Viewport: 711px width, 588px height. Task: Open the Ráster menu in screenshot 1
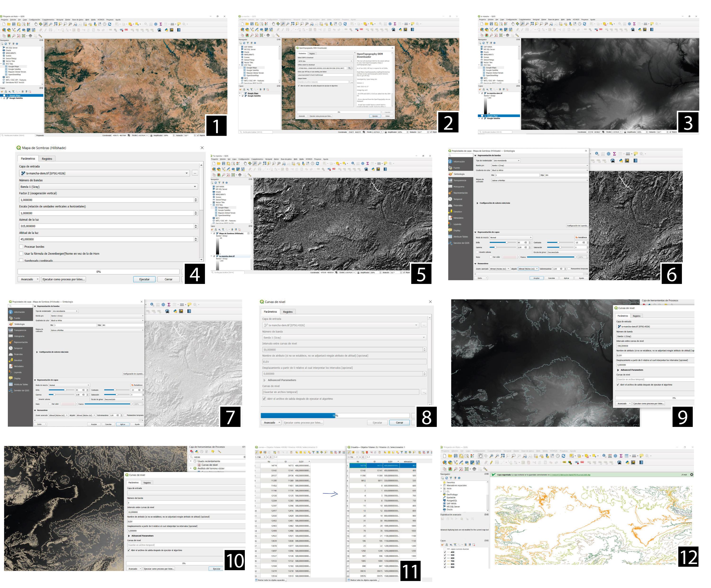[x=68, y=20]
